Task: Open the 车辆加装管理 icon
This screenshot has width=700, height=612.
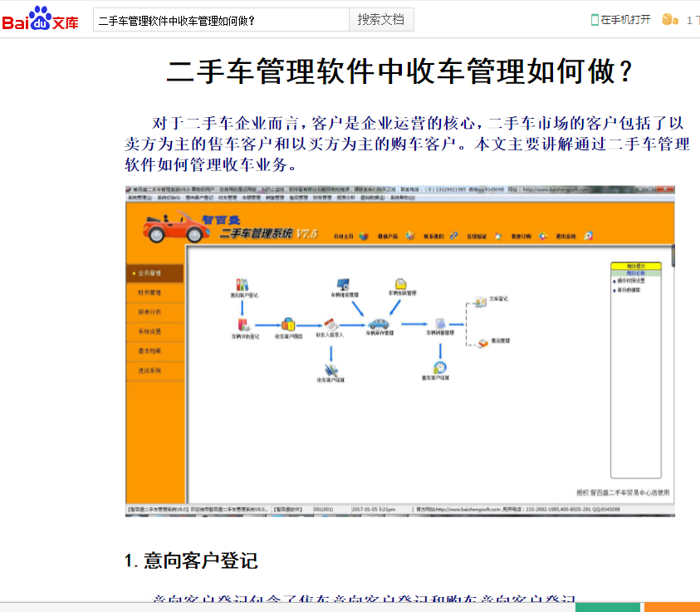Action: tap(401, 283)
